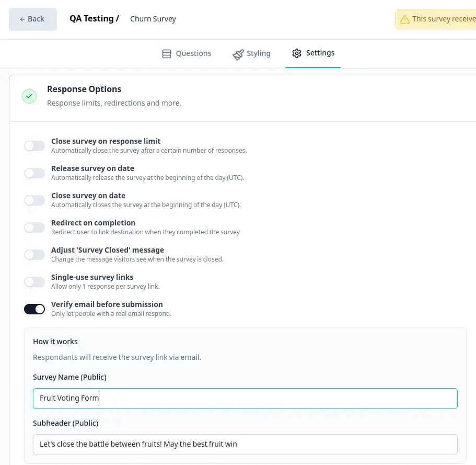
Task: Enable Close survey on response limit
Action: [x=34, y=146]
